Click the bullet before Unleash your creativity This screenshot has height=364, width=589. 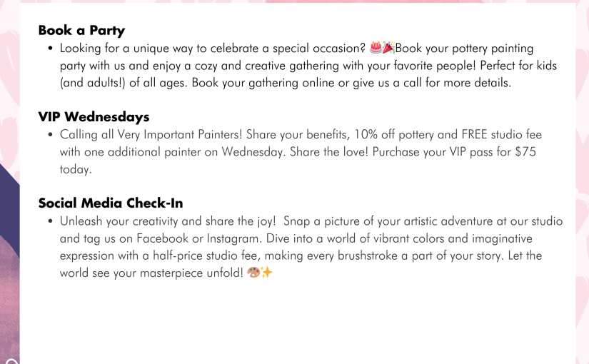coord(51,221)
